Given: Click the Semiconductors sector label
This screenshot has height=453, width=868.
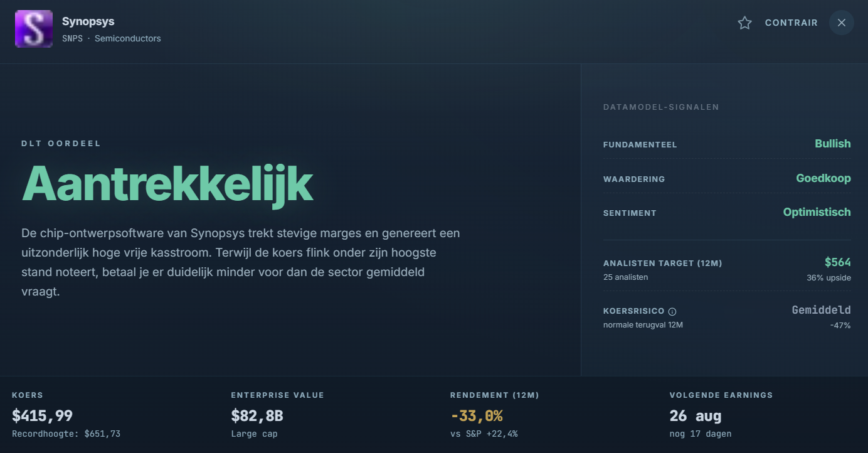Looking at the screenshot, I should [x=128, y=38].
